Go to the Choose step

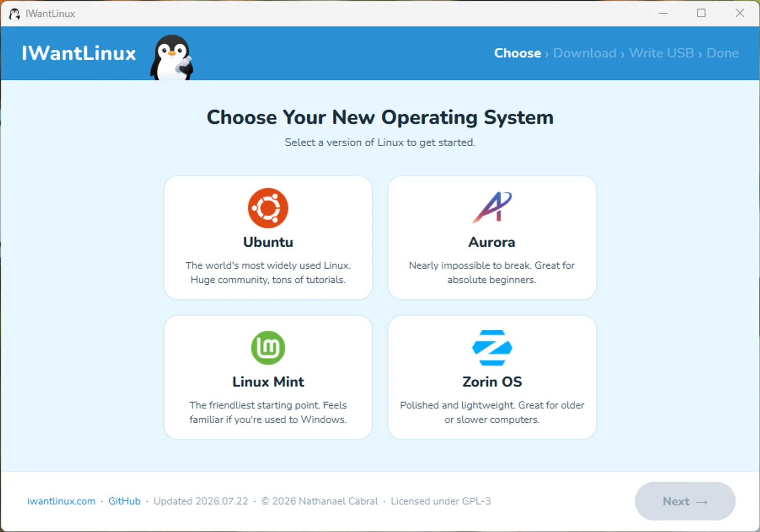(x=517, y=53)
